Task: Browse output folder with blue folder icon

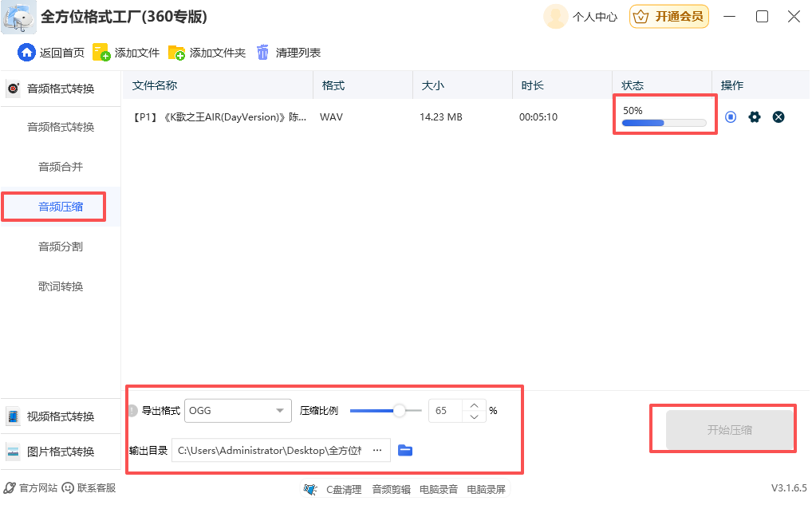Action: coord(405,451)
